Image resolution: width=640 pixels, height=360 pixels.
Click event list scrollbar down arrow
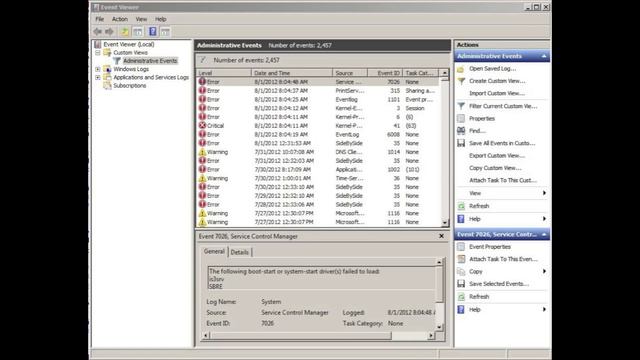point(444,223)
